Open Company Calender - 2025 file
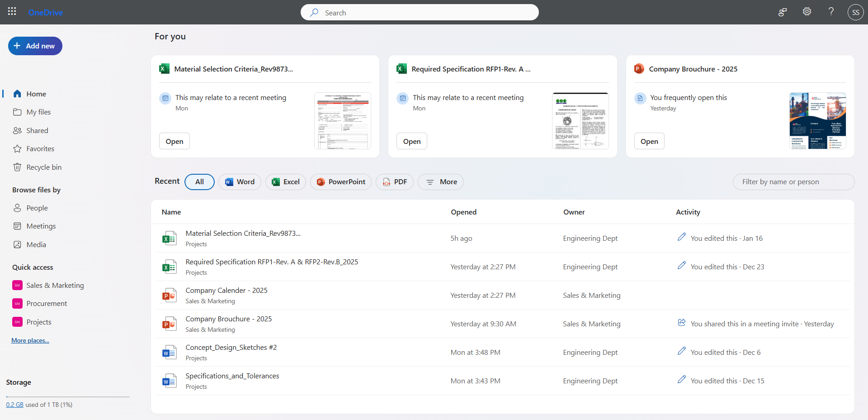The width and height of the screenshot is (868, 420). 226,291
